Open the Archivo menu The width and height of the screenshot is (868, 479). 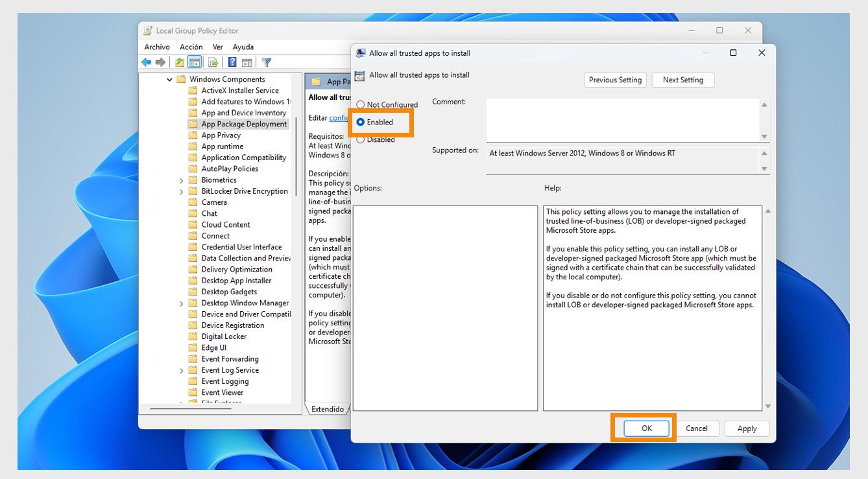157,47
